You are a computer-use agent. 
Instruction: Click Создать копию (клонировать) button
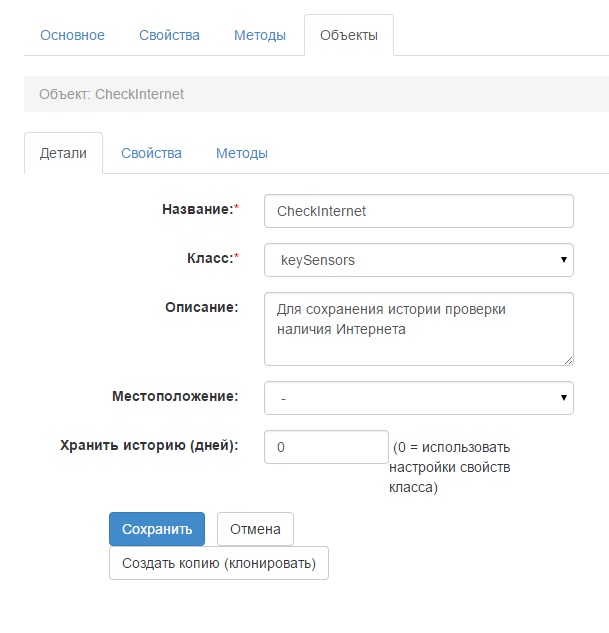point(218,563)
